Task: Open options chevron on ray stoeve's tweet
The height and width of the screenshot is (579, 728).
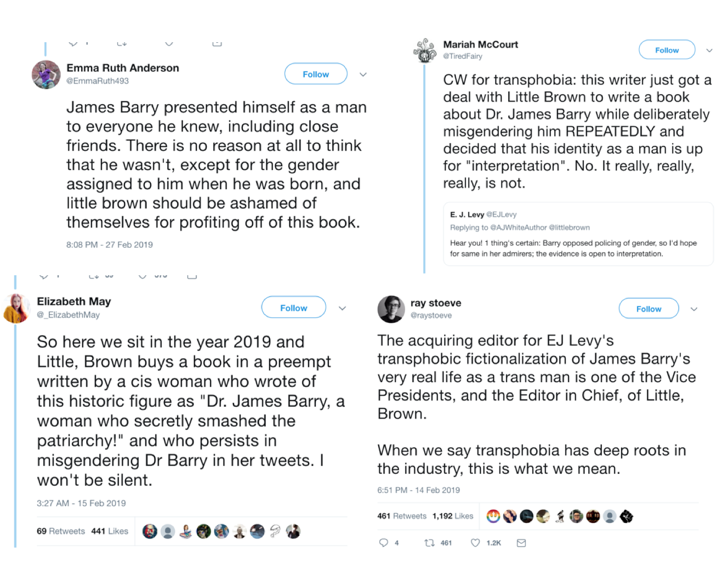Action: 694,309
